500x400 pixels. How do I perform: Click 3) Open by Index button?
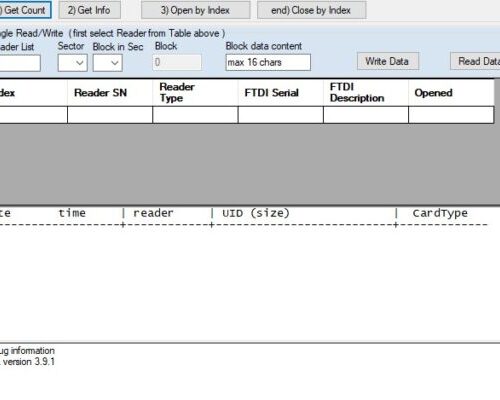tap(196, 10)
